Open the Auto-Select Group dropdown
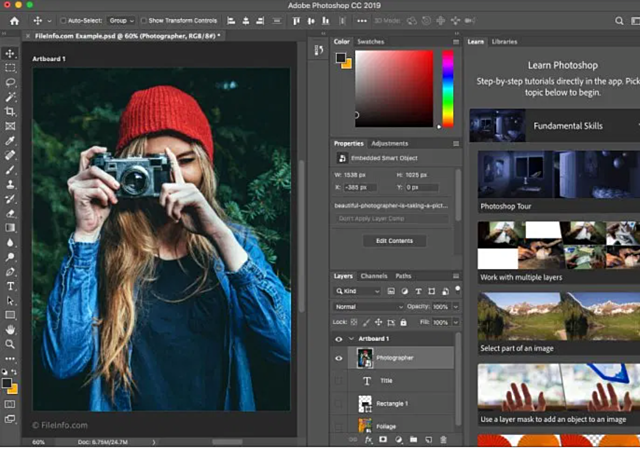Viewport: 640px width, 449px height. coord(122,21)
